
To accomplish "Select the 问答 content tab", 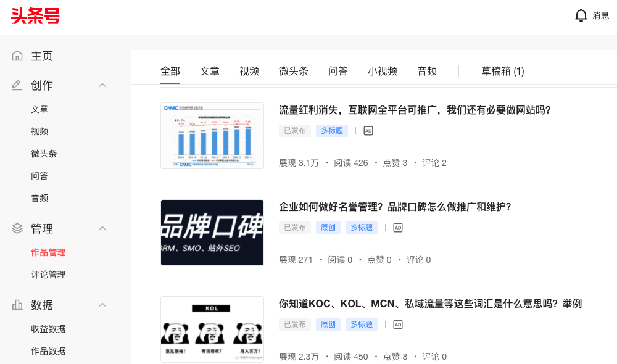I will [x=337, y=71].
